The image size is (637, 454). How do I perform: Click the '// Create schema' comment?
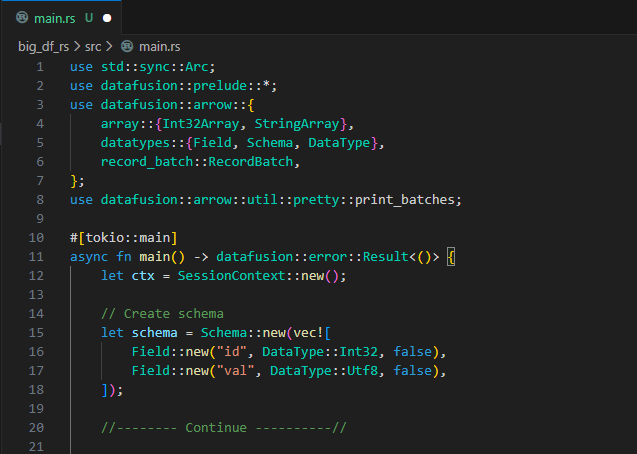pos(162,313)
